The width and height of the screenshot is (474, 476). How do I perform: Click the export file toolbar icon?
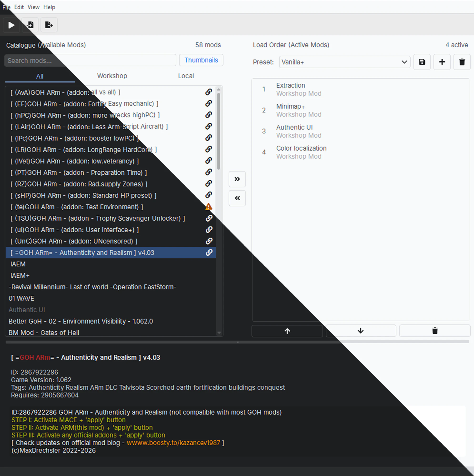click(49, 25)
